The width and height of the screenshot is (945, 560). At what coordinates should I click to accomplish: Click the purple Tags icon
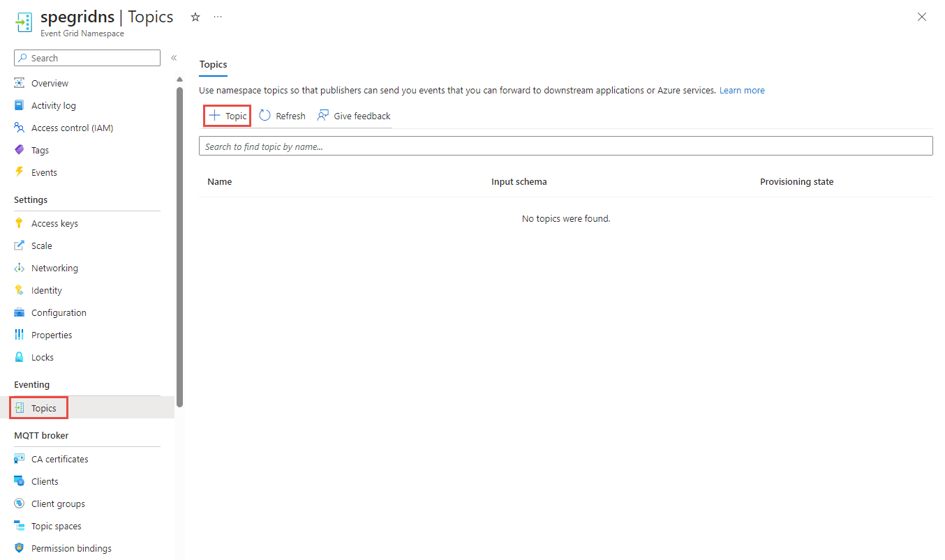click(x=20, y=150)
